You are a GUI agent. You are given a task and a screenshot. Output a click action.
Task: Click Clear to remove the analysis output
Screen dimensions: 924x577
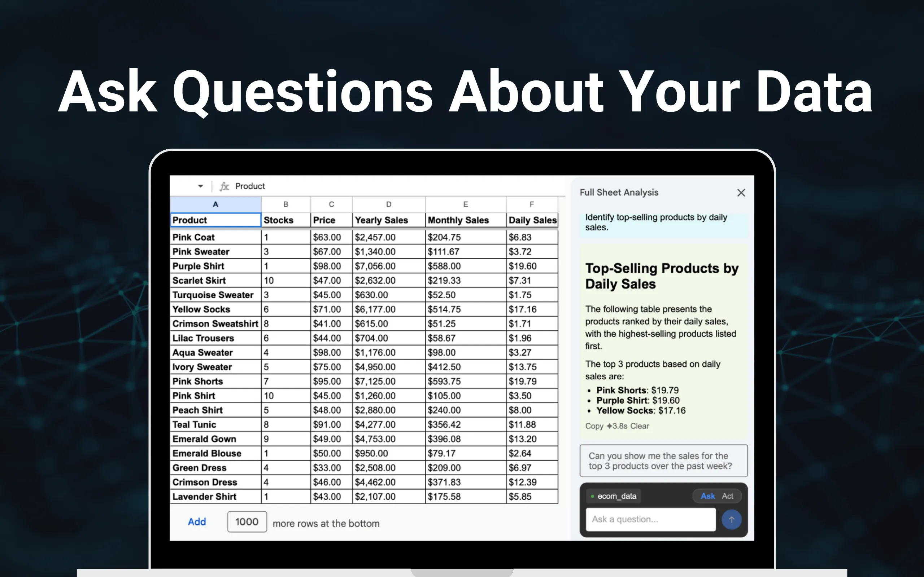click(641, 426)
